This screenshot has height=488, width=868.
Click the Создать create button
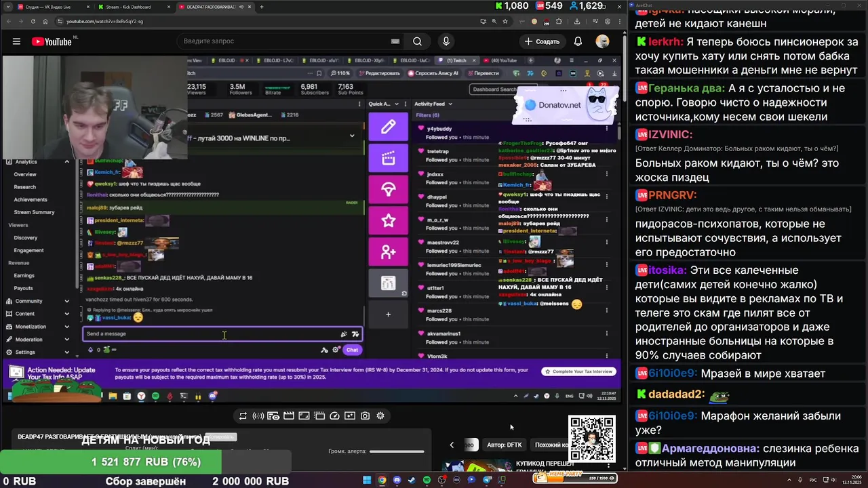542,41
